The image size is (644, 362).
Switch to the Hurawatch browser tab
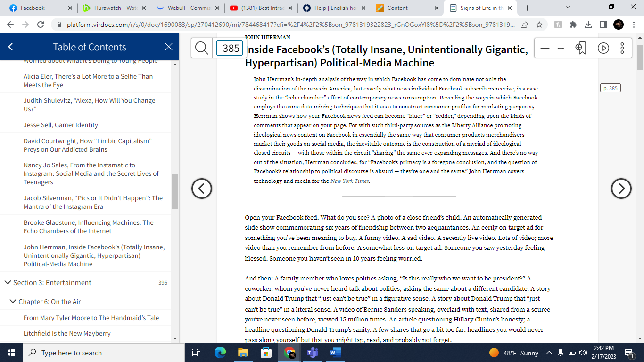[115, 8]
